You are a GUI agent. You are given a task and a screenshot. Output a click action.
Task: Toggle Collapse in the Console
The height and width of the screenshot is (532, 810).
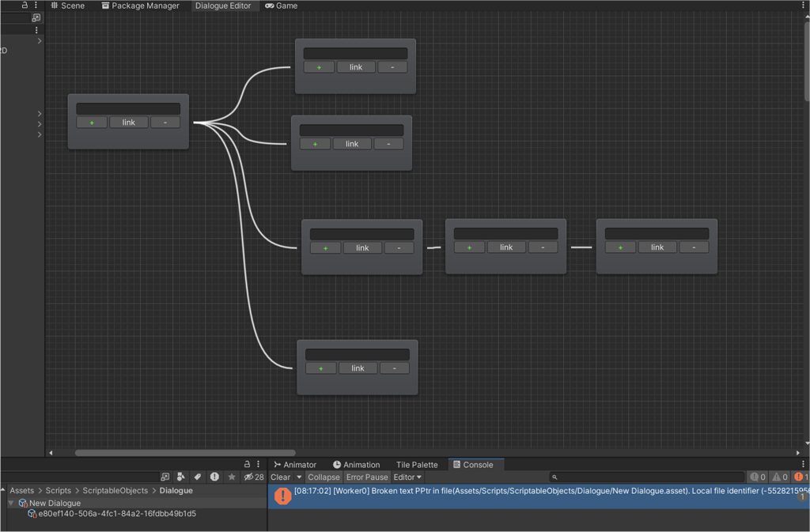324,477
